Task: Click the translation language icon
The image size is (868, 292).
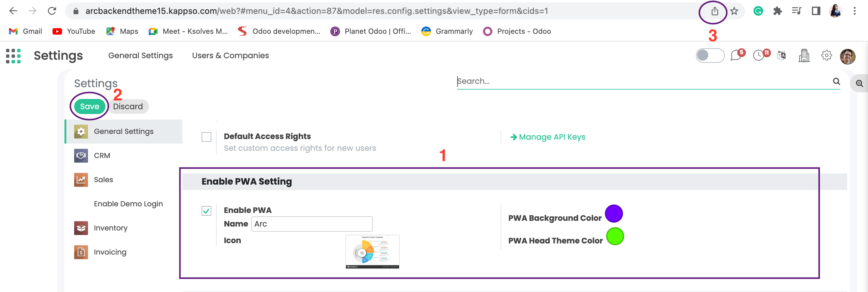Action: point(782,56)
